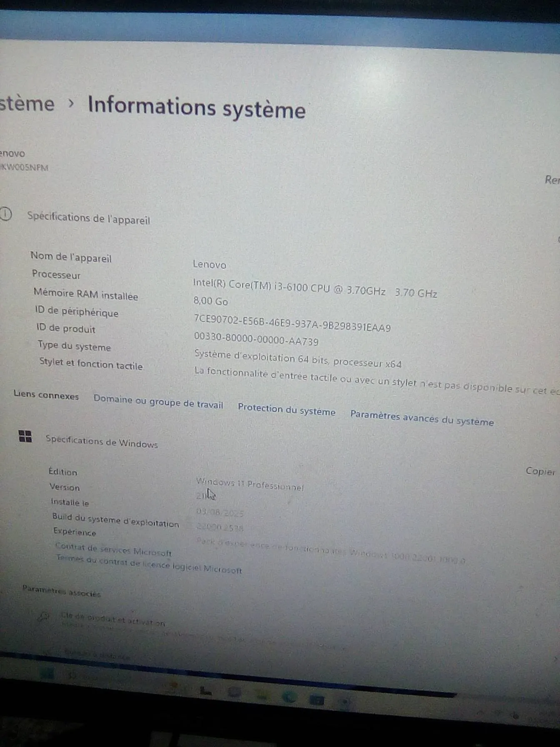Open Paramètres avancés du système link

click(422, 418)
